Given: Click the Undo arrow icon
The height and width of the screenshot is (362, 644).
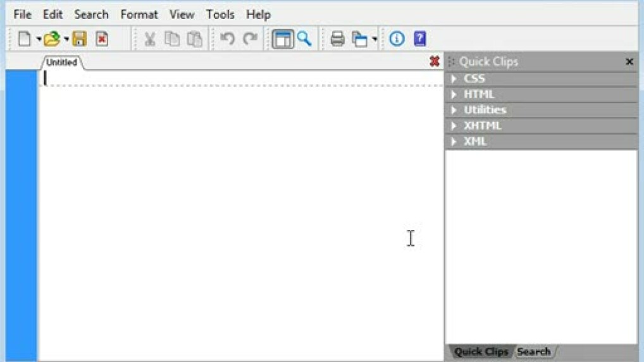Looking at the screenshot, I should click(228, 39).
